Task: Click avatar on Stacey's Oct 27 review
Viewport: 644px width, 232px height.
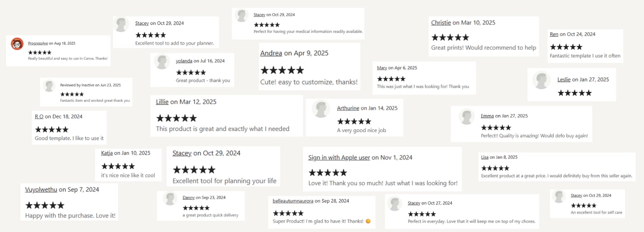Action: (395, 204)
